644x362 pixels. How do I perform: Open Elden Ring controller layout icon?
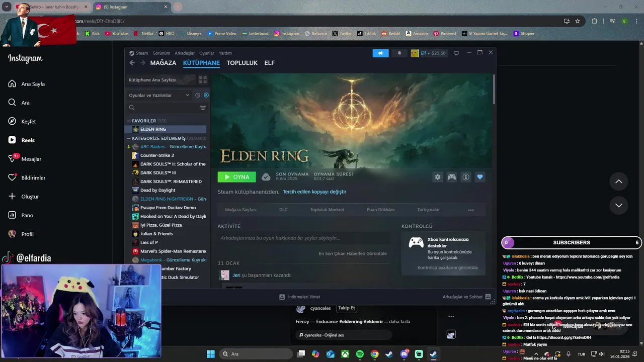452,177
